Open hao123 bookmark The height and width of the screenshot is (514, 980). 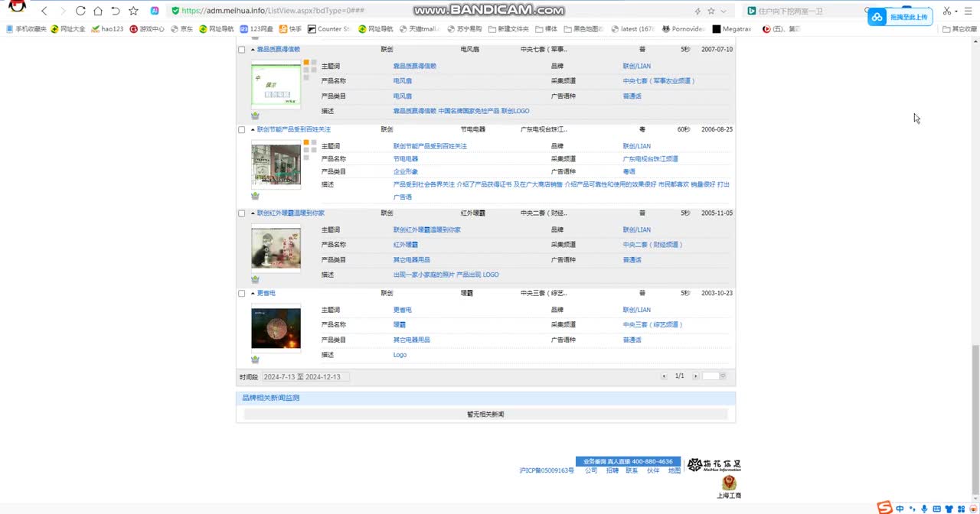(107, 29)
